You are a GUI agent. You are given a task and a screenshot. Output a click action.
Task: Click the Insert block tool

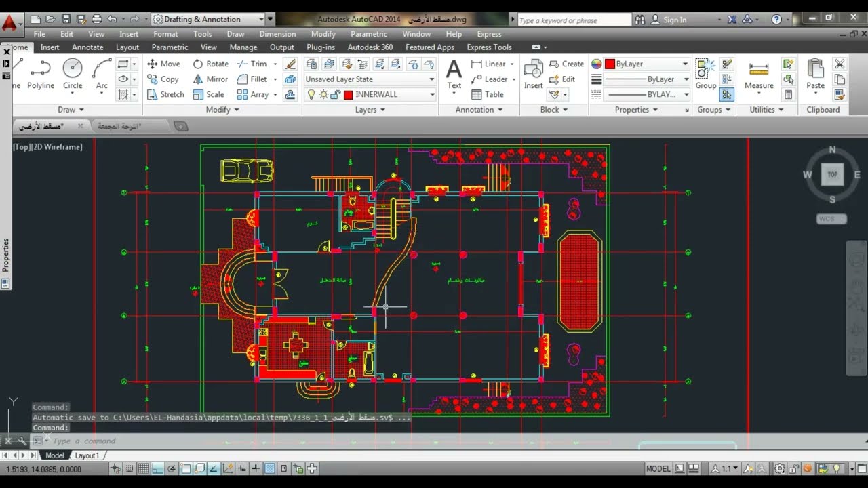[534, 74]
